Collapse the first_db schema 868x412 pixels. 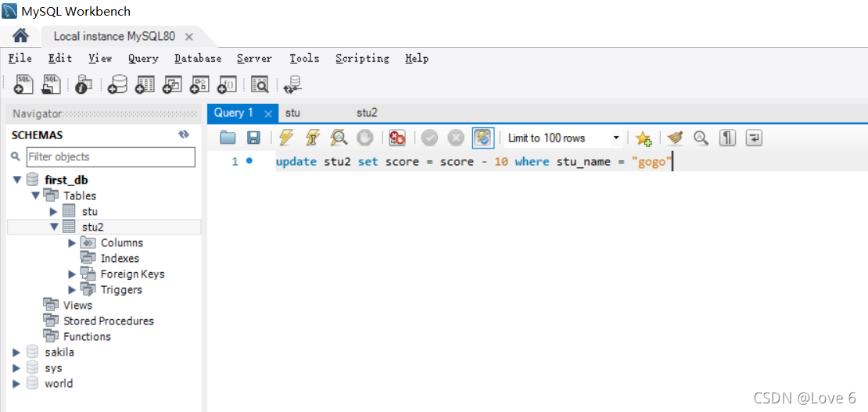click(16, 180)
